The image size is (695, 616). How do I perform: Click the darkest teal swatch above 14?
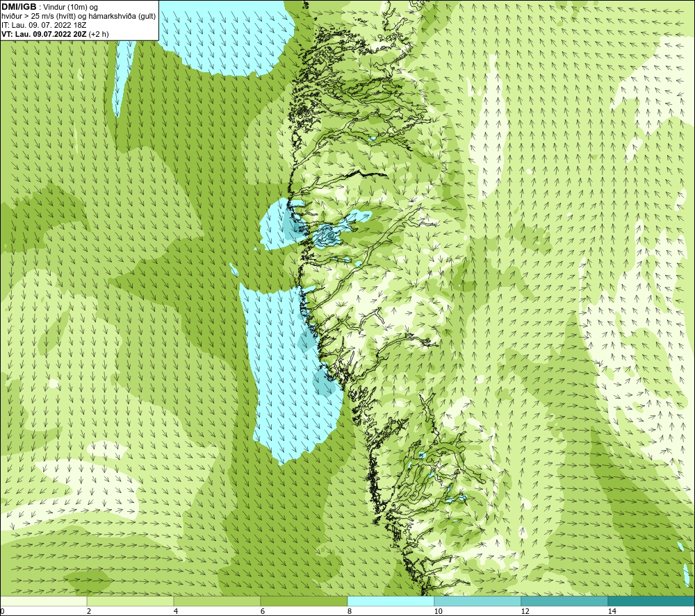tap(651, 601)
